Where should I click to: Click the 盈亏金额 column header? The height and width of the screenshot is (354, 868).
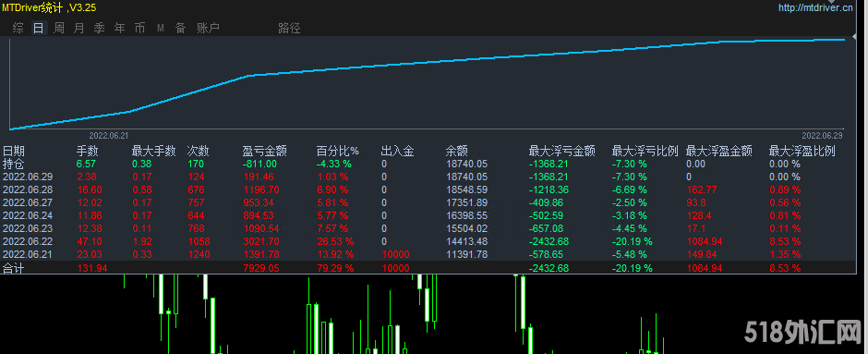tap(265, 151)
